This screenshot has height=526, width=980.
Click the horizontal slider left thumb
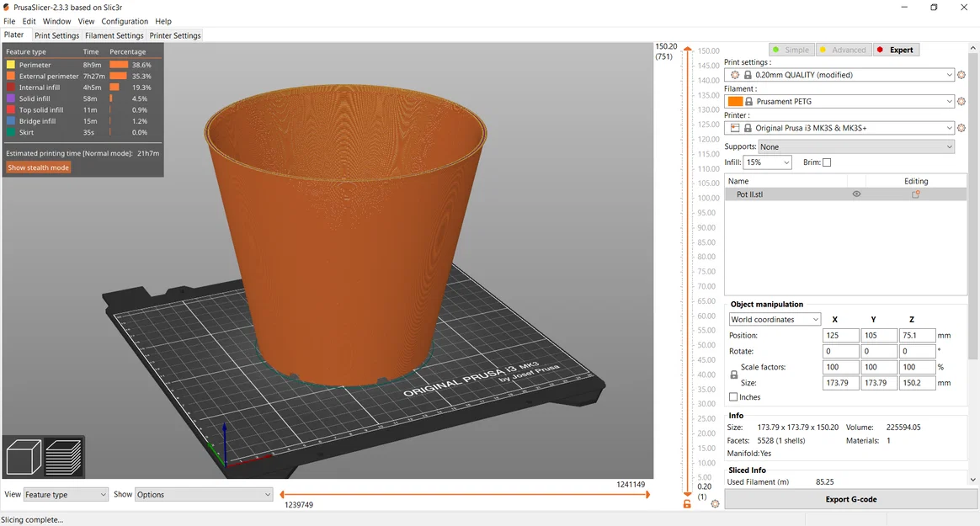point(282,495)
